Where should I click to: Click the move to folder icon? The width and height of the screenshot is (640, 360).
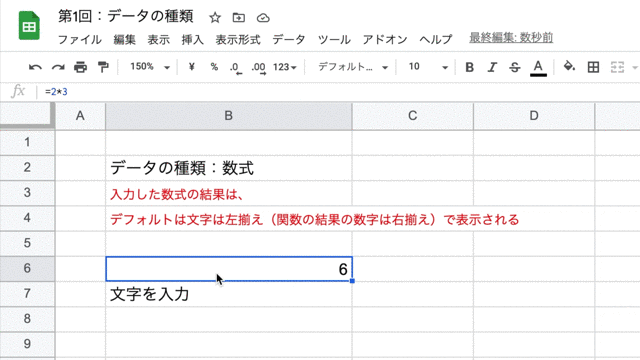tap(239, 18)
